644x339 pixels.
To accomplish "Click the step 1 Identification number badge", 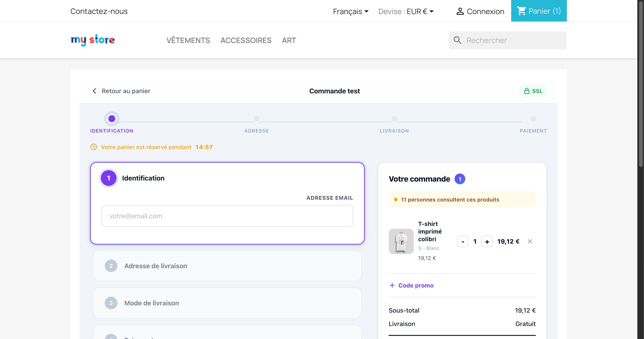I will point(108,178).
